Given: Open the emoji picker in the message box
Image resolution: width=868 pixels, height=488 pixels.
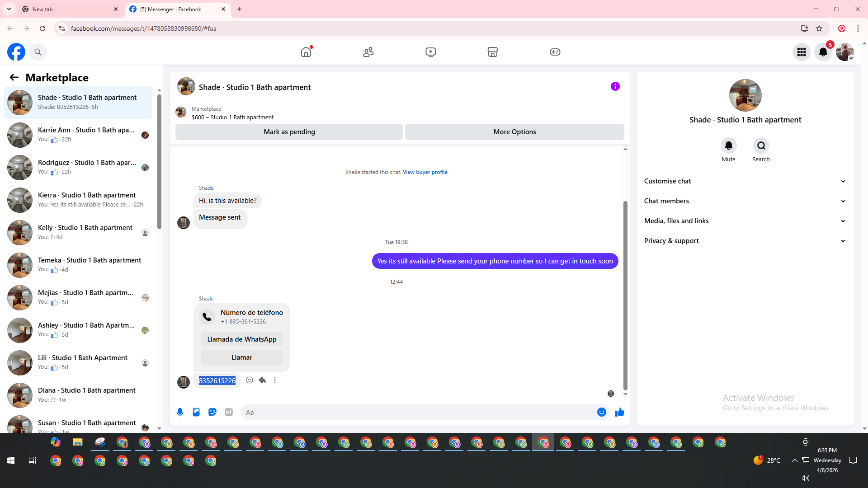Looking at the screenshot, I should pyautogui.click(x=601, y=412).
